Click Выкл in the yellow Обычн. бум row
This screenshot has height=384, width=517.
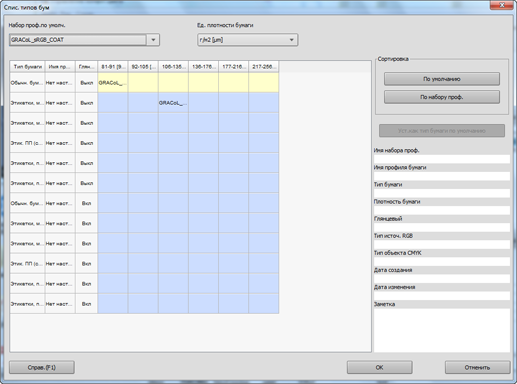[x=87, y=83]
